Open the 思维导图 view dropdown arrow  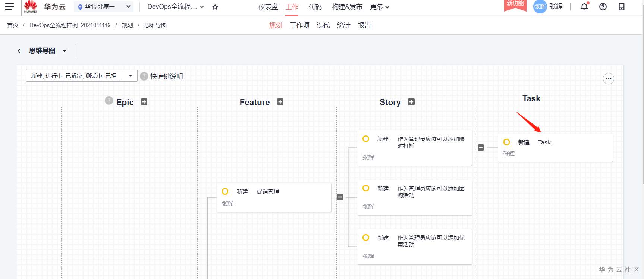pyautogui.click(x=65, y=51)
